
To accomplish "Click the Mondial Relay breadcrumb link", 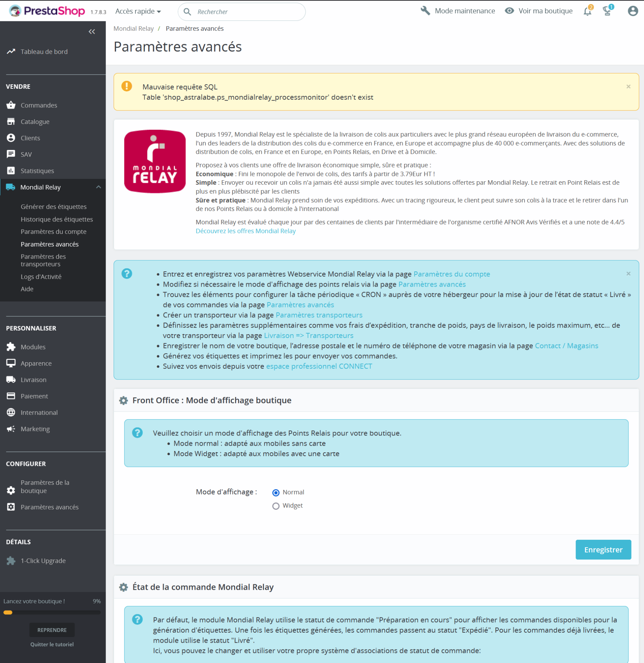I will (134, 28).
